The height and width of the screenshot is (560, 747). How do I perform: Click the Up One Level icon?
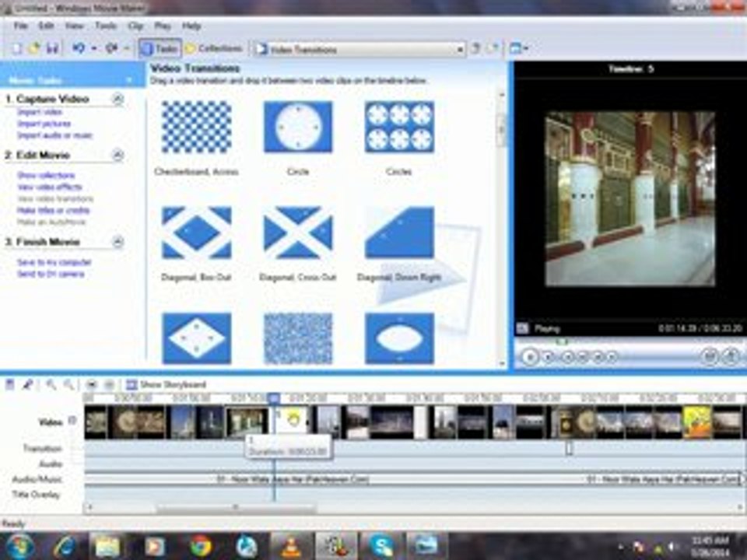(x=475, y=48)
